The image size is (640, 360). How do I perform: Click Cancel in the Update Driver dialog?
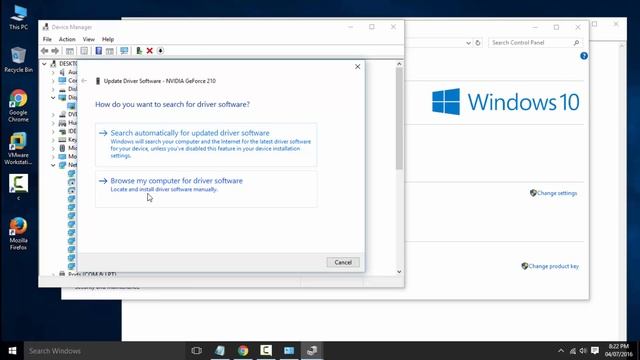pyautogui.click(x=343, y=262)
